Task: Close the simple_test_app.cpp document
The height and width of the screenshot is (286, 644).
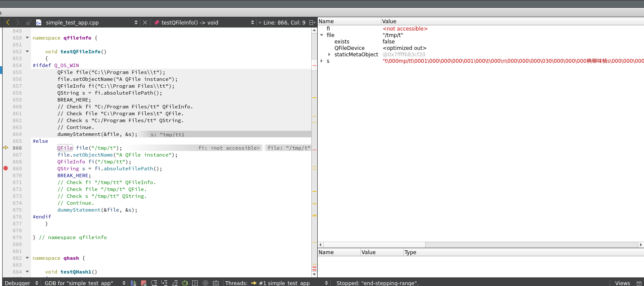Action: tap(145, 22)
